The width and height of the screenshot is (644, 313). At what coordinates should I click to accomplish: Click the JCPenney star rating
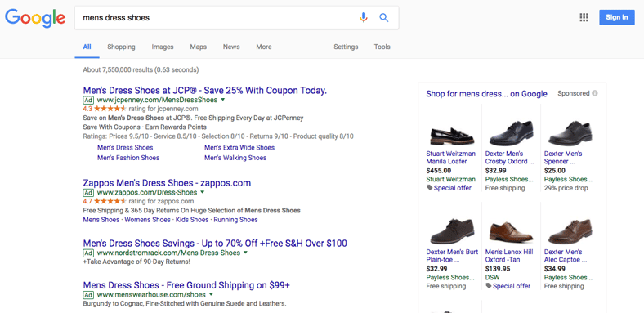[x=110, y=109]
